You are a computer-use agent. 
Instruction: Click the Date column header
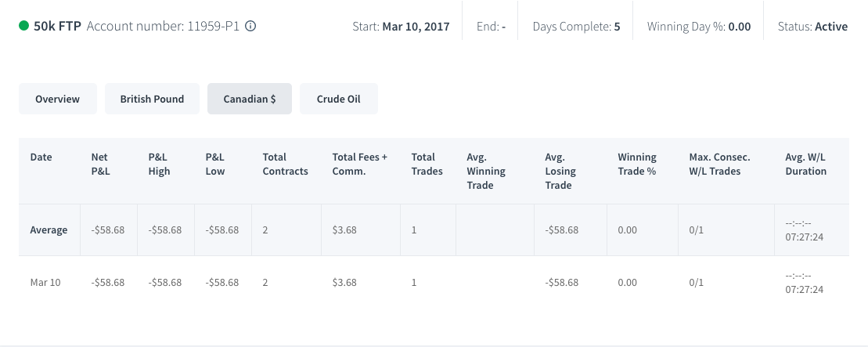pyautogui.click(x=41, y=157)
